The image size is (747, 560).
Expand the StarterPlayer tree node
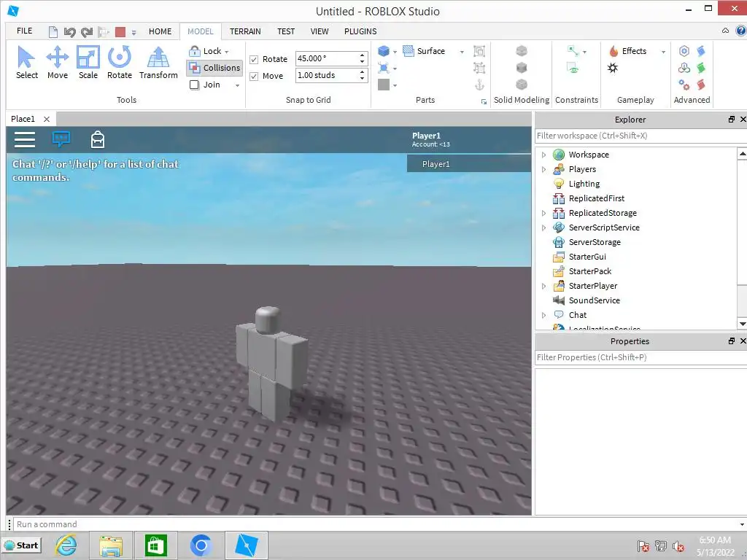(543, 286)
